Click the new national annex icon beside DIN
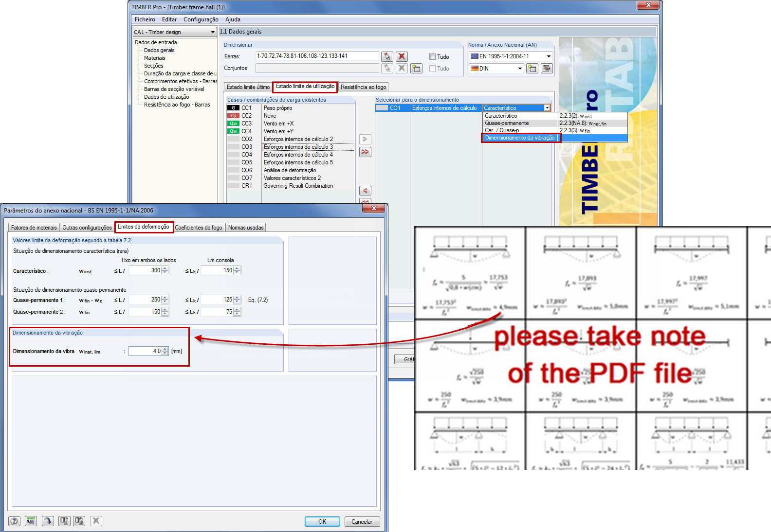 point(532,69)
